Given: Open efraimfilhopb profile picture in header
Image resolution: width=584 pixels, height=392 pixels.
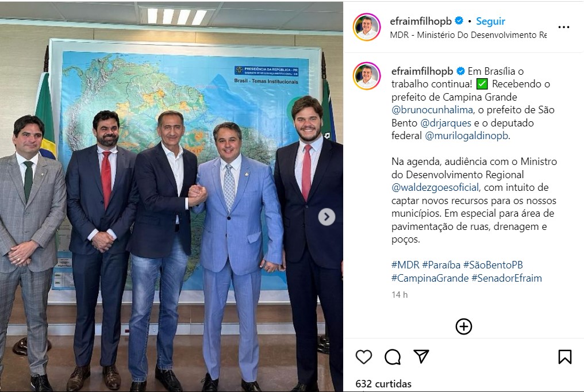Looking at the screenshot, I should [367, 27].
